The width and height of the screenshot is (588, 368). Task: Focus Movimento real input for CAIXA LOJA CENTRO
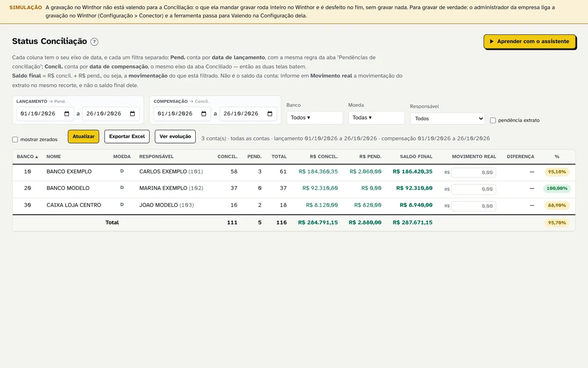[x=474, y=206]
